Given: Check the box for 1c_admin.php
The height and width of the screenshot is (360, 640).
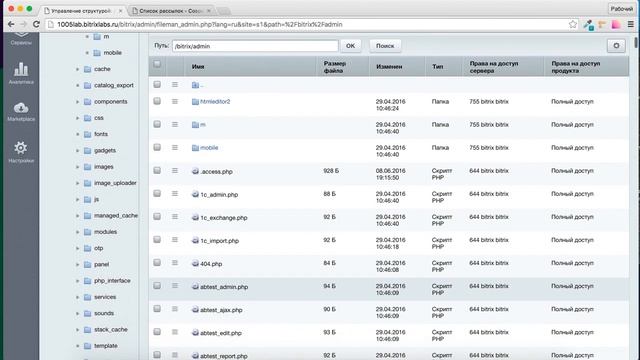Looking at the screenshot, I should 157,193.
